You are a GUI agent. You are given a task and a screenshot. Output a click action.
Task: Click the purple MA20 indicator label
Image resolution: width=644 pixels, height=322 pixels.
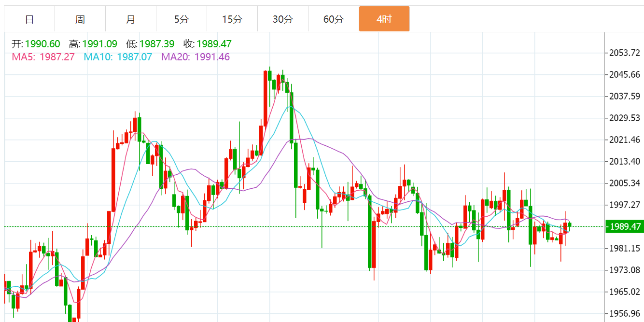coord(196,57)
